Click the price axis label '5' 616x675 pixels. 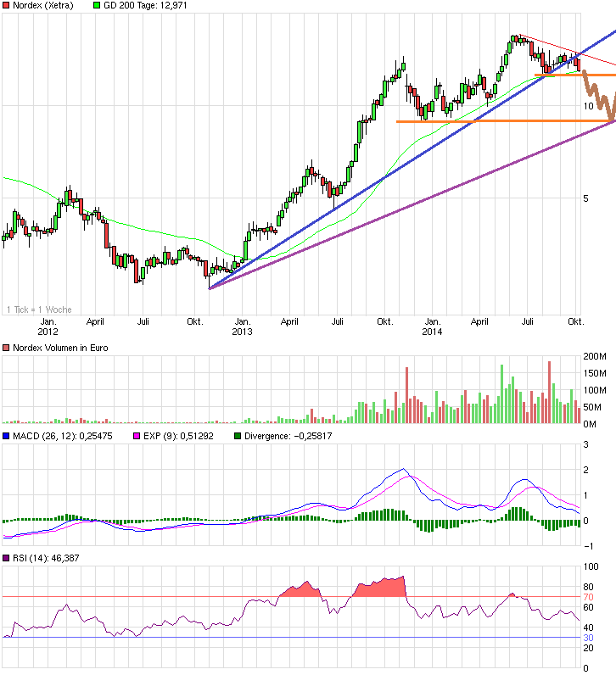pos(585,198)
